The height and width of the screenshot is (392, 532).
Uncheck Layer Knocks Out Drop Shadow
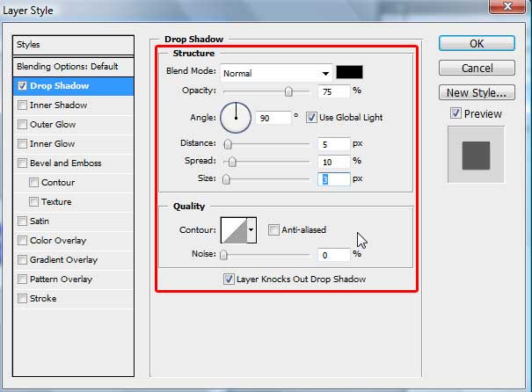pyautogui.click(x=229, y=279)
